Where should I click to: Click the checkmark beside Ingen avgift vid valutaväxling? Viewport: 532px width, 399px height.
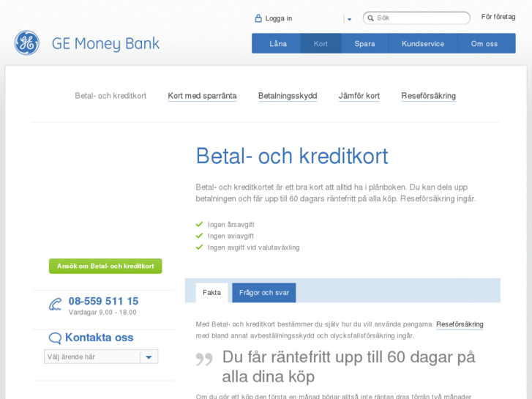click(199, 247)
